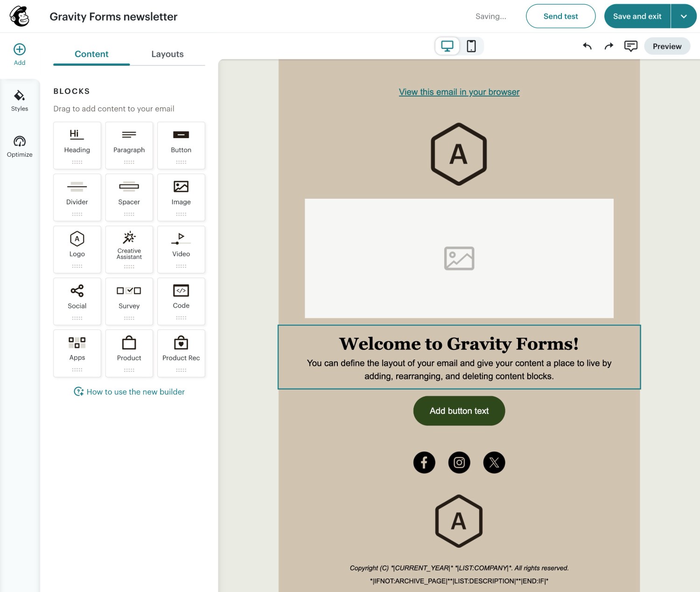Click the Facebook icon in email
The image size is (700, 592).
[424, 462]
